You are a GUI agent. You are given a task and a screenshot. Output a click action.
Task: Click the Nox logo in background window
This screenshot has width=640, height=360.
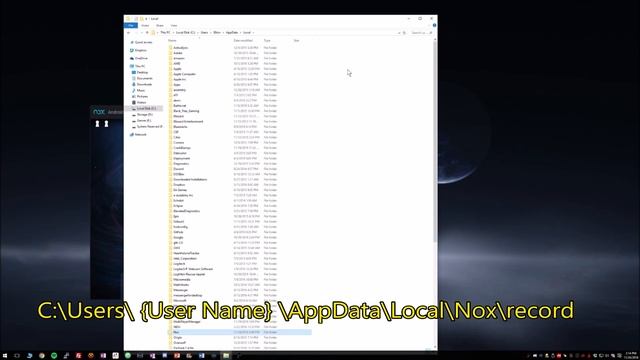(x=99, y=112)
